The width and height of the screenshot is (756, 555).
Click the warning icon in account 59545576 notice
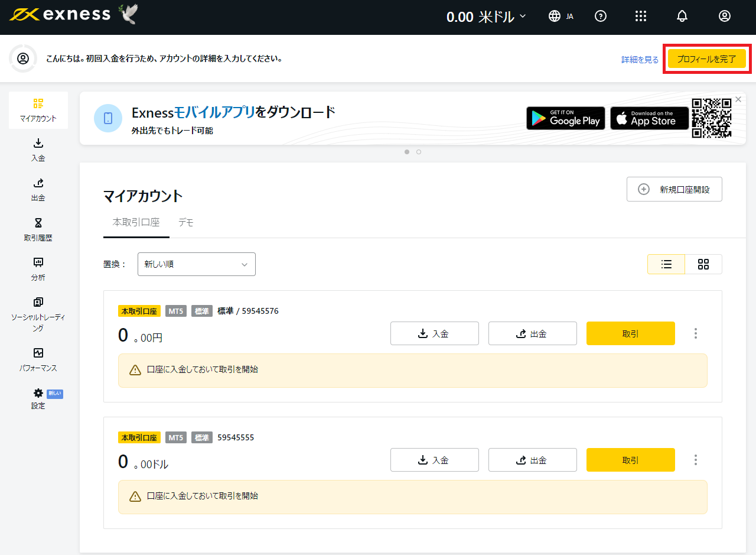point(135,370)
